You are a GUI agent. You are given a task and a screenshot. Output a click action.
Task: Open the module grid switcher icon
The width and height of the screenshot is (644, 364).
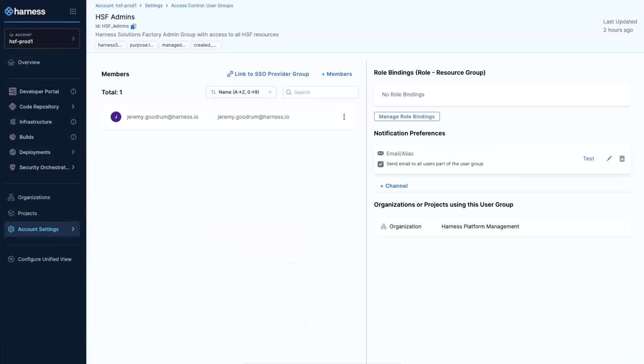pyautogui.click(x=73, y=12)
